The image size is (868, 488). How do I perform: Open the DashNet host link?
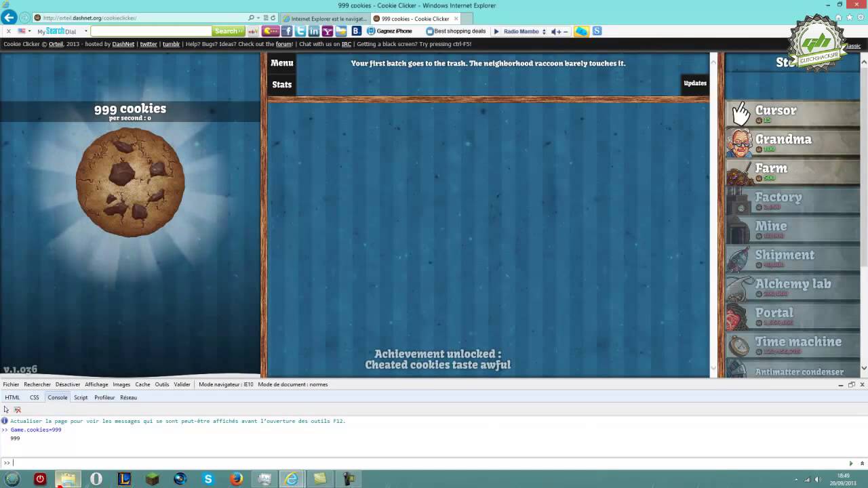[x=123, y=44]
